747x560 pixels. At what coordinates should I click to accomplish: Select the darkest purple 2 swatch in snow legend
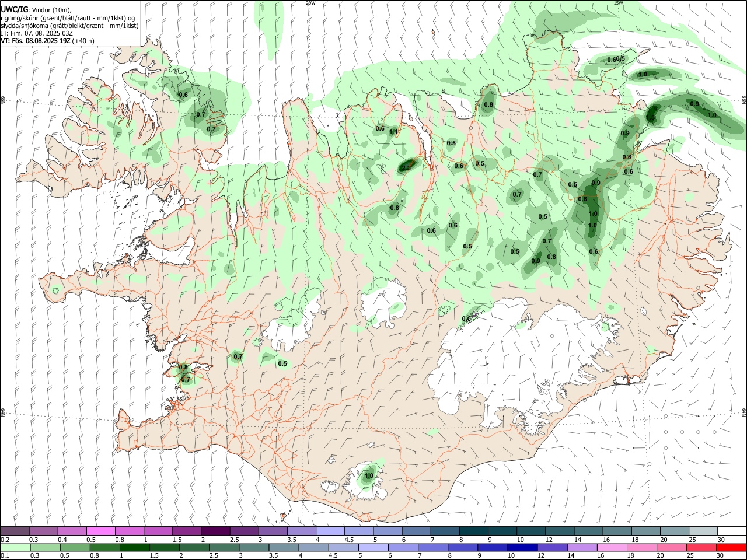pos(215,531)
